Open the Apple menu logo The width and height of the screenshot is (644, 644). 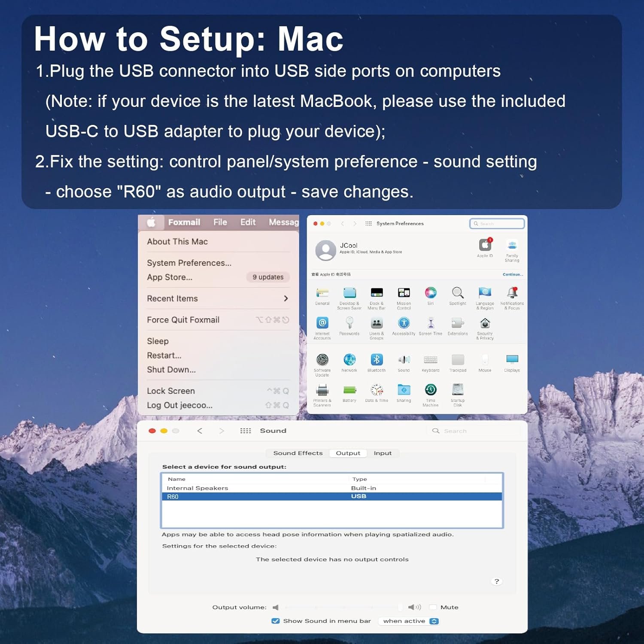pos(151,222)
